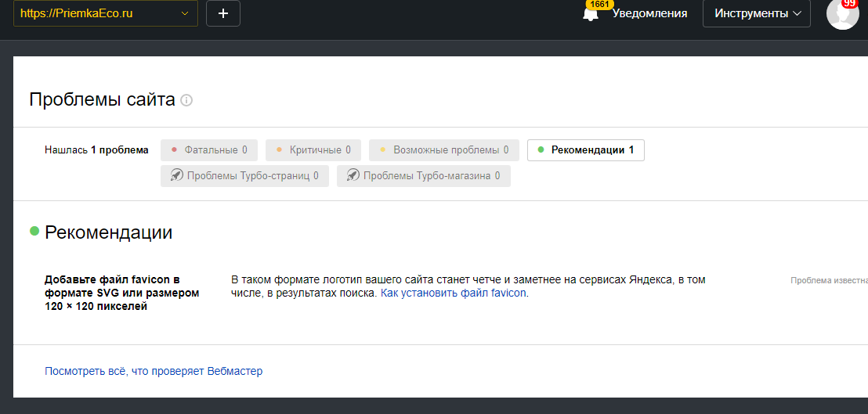Select the Проблемы Турбо-магазина tab

[x=424, y=176]
